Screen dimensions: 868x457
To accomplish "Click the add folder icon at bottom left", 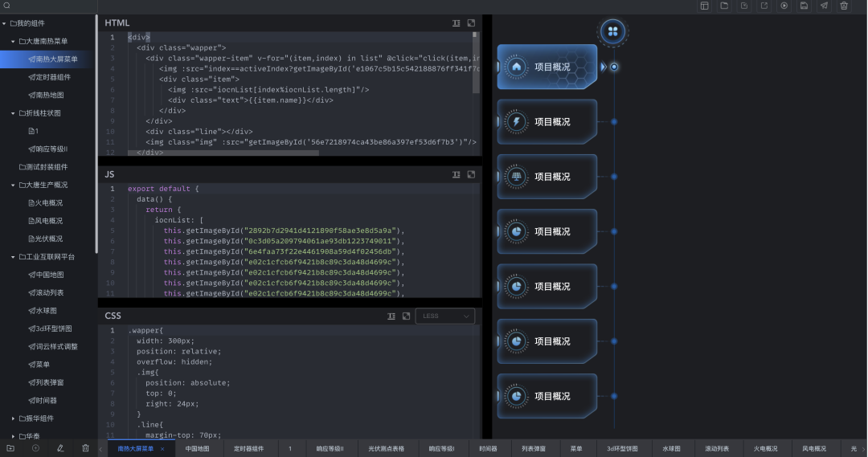I will point(10,447).
